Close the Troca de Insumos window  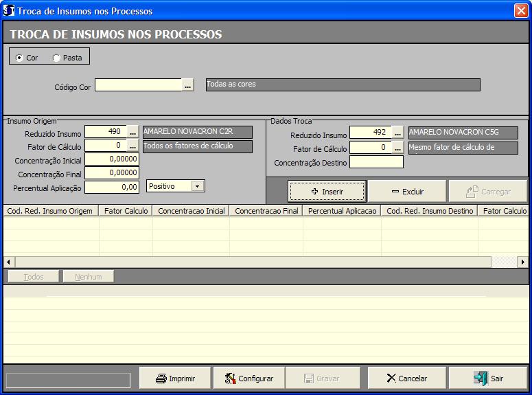[x=520, y=11]
